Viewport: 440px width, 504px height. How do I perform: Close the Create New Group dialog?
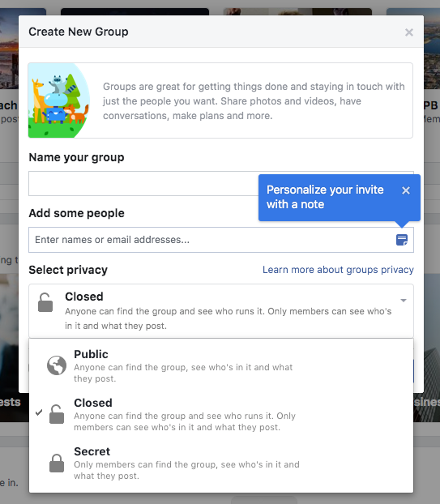click(409, 32)
